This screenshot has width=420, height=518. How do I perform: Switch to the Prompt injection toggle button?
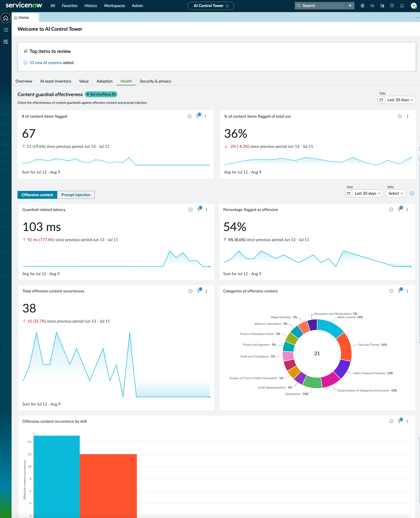click(x=76, y=195)
